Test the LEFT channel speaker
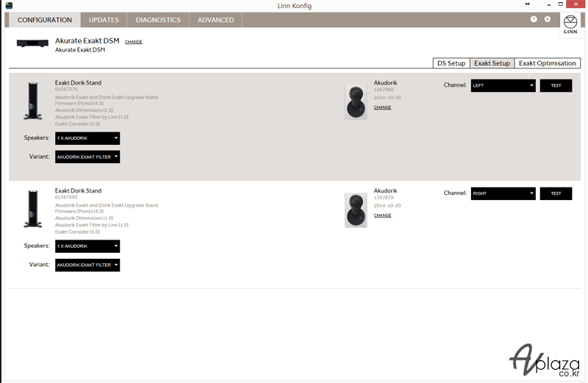588x383 pixels. (x=556, y=85)
